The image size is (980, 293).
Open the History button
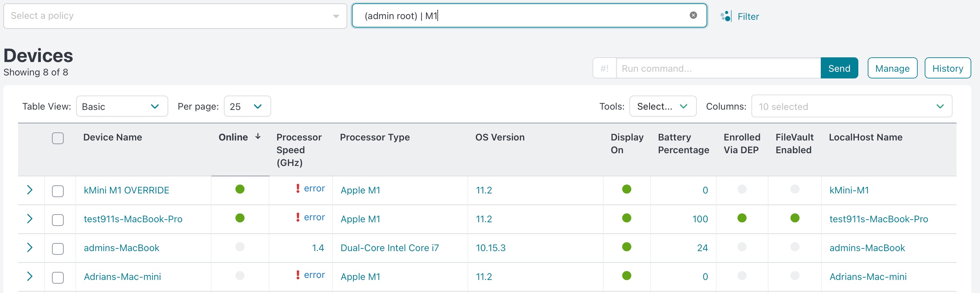[947, 68]
